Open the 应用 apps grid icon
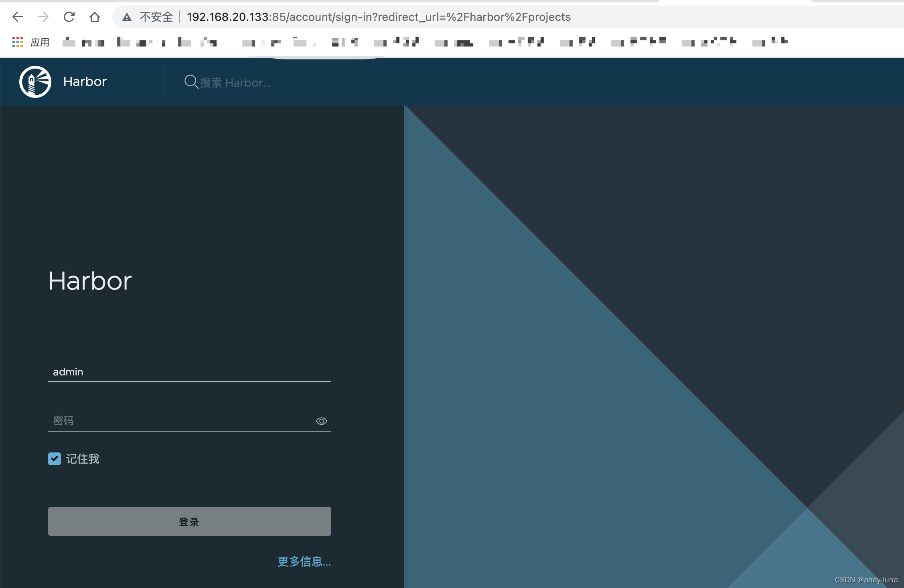 (x=18, y=42)
